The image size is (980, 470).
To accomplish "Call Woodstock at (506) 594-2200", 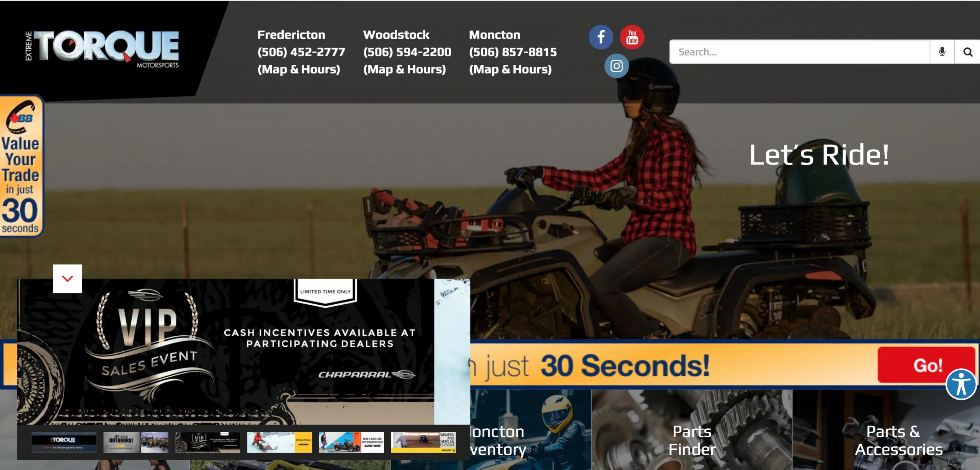I will [407, 52].
